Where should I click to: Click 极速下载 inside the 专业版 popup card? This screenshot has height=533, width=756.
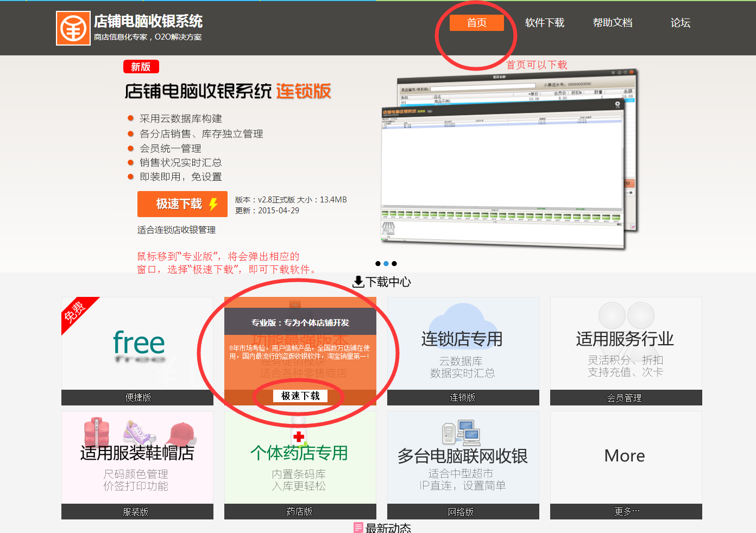(299, 396)
